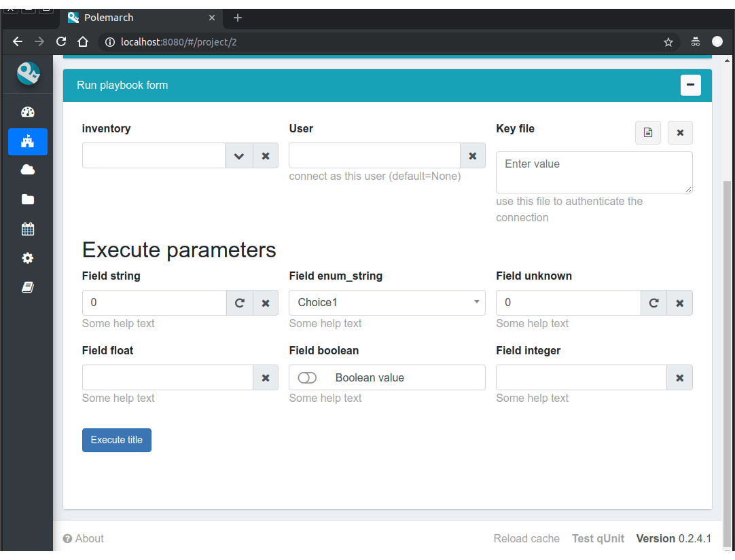The height and width of the screenshot is (560, 735).
Task: Reset Field string to default
Action: click(240, 303)
